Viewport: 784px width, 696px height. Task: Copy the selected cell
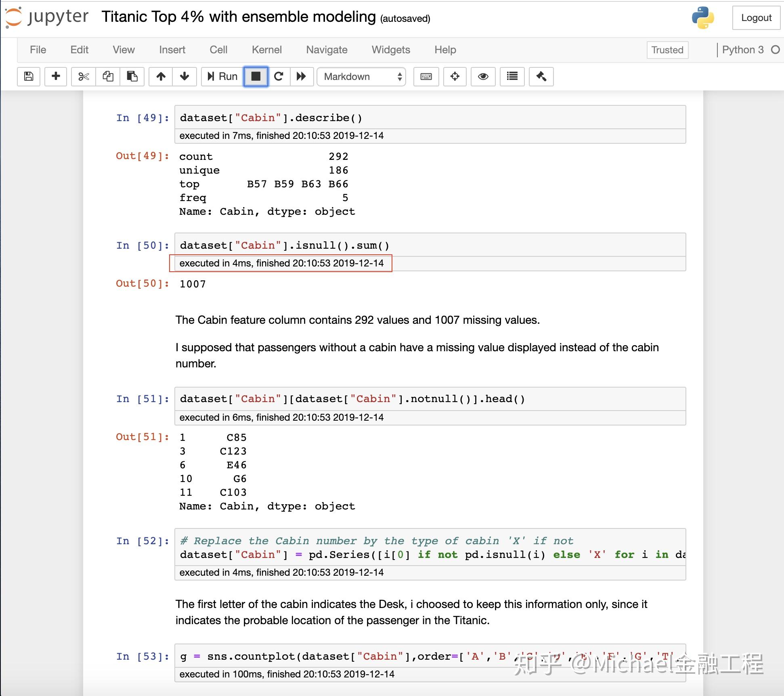click(x=108, y=76)
